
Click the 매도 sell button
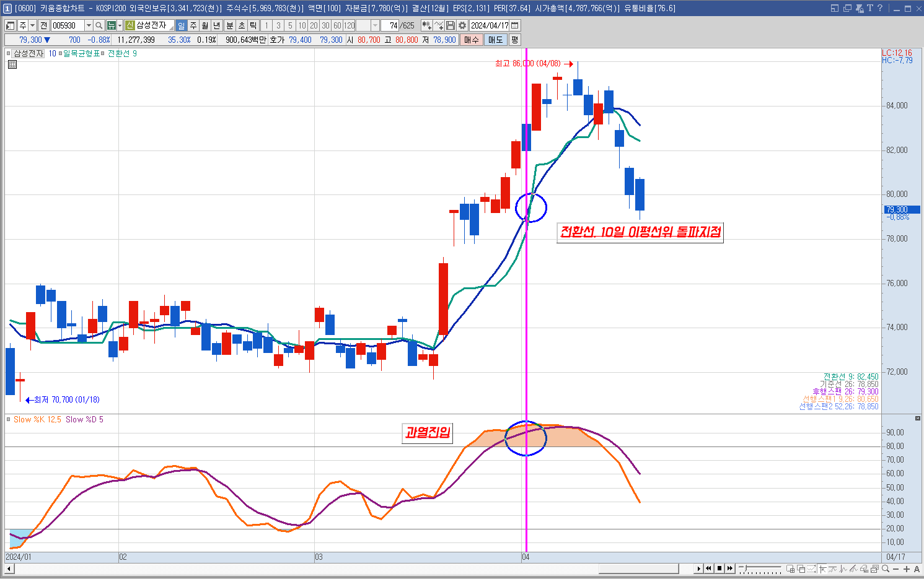coord(495,40)
